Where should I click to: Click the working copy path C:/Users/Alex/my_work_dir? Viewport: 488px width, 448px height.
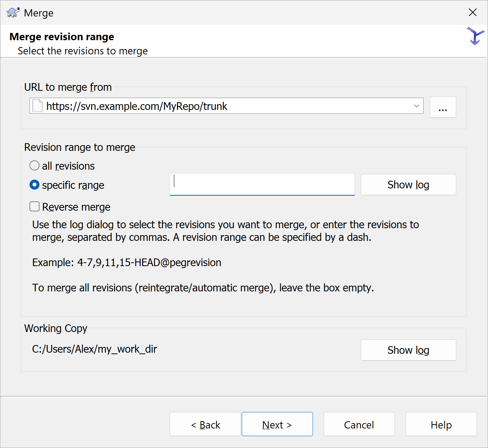[x=95, y=349]
